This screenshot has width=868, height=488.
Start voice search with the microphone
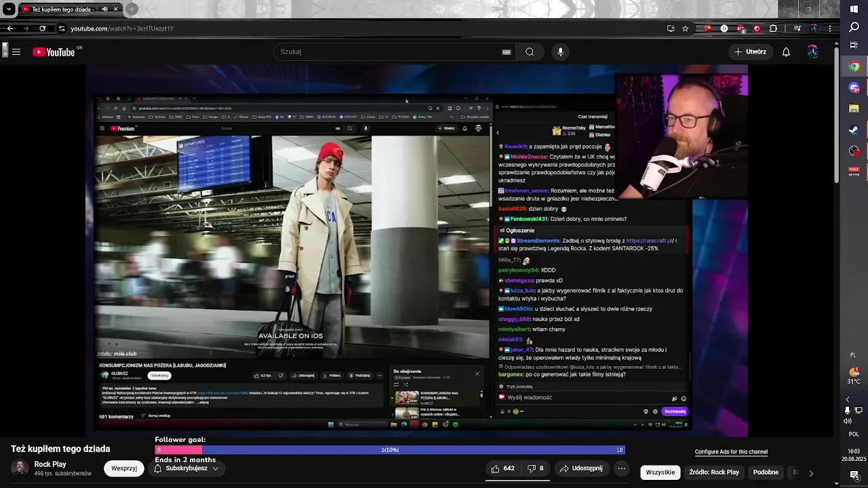[x=560, y=52]
